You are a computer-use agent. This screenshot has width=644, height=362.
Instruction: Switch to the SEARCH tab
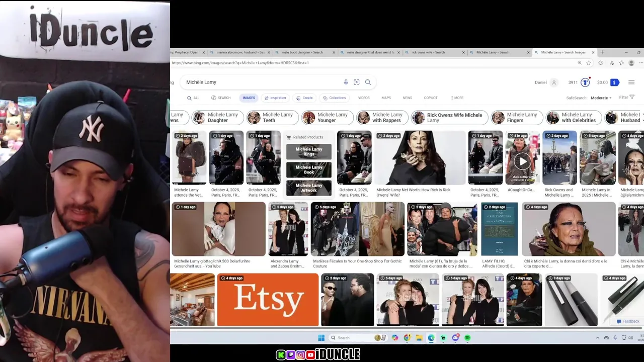(221, 98)
